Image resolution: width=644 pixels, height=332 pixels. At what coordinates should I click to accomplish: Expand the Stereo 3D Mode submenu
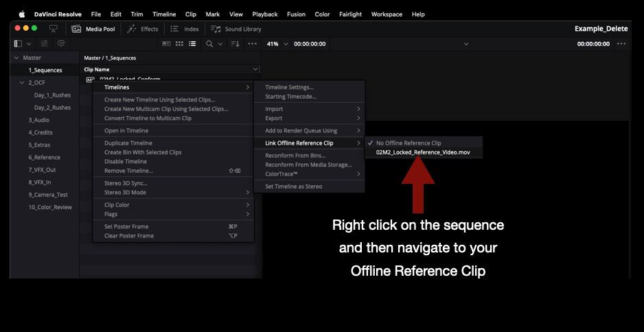[x=173, y=192]
